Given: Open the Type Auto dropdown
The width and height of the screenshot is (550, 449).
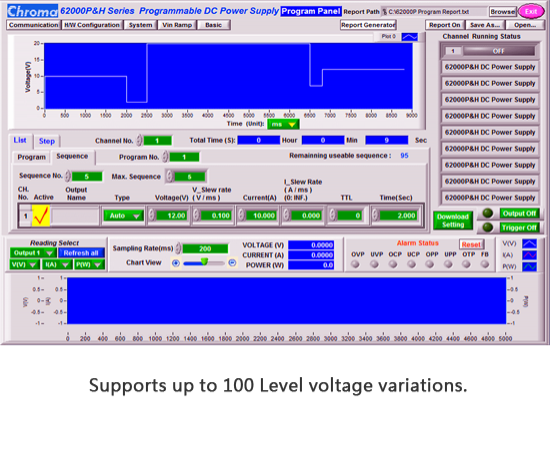Looking at the screenshot, I should pyautogui.click(x=123, y=216).
